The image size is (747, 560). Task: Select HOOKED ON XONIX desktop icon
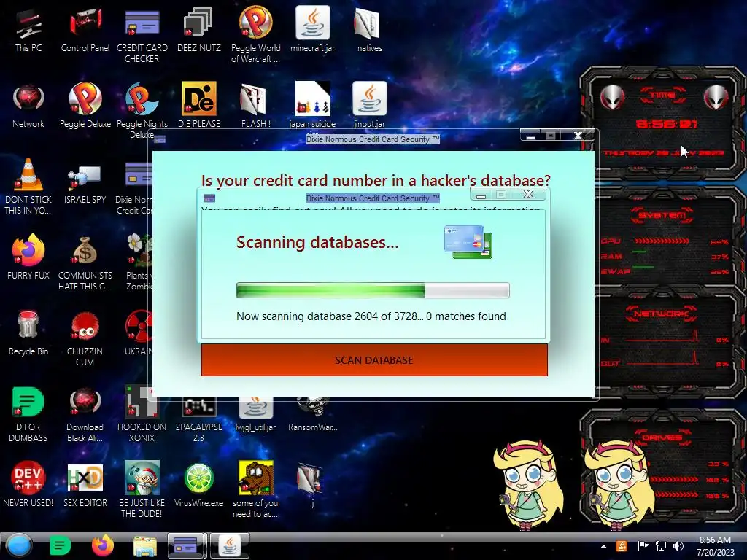[x=142, y=414]
